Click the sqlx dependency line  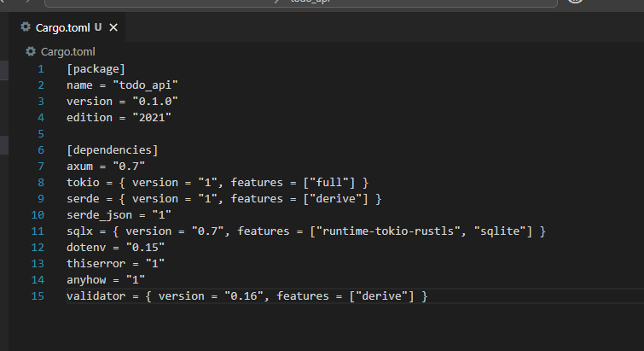[x=305, y=231]
